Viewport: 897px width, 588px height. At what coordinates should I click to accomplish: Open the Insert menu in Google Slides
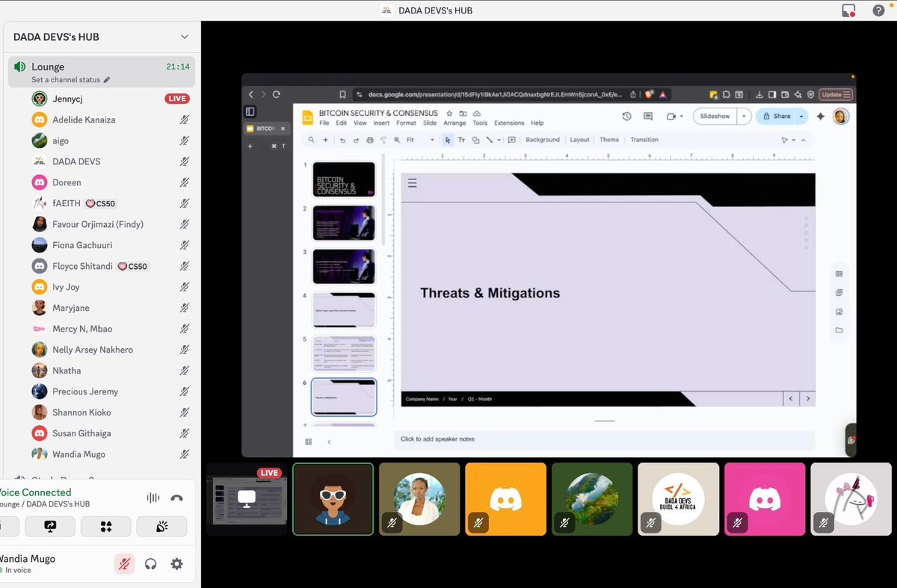(381, 123)
